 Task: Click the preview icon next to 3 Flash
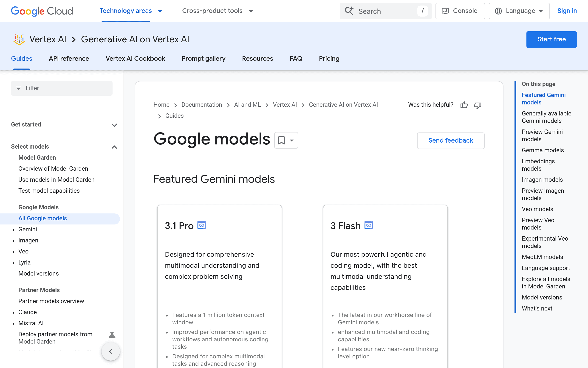point(369,225)
